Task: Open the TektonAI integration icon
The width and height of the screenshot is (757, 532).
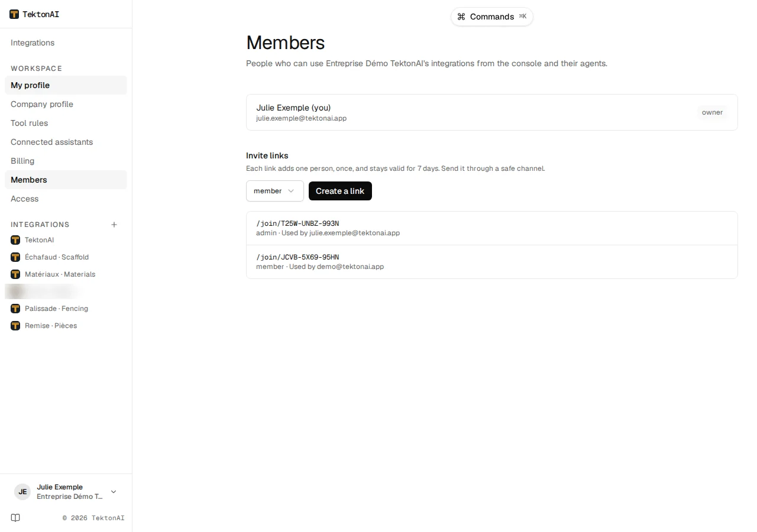Action: [x=15, y=240]
